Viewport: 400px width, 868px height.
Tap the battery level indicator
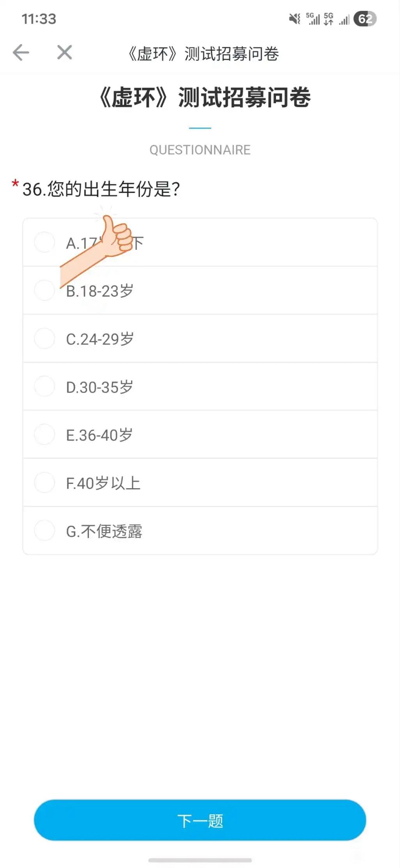[x=365, y=19]
